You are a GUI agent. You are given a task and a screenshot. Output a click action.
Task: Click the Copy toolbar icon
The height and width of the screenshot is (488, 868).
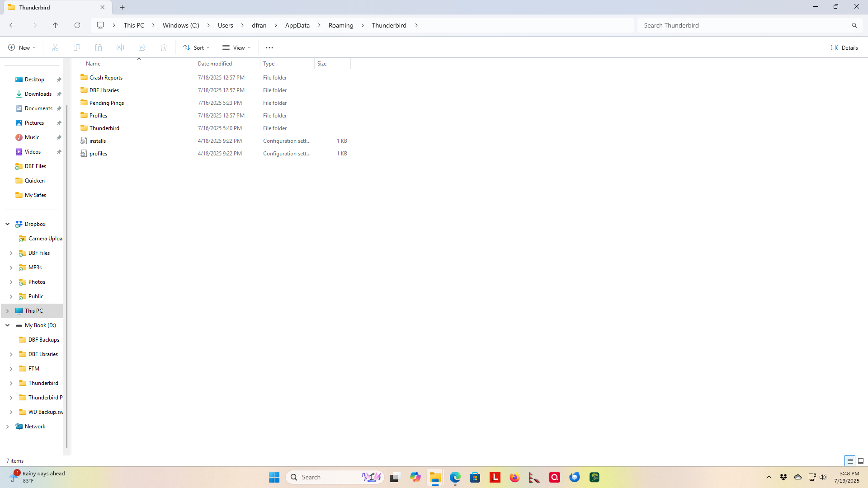[77, 47]
